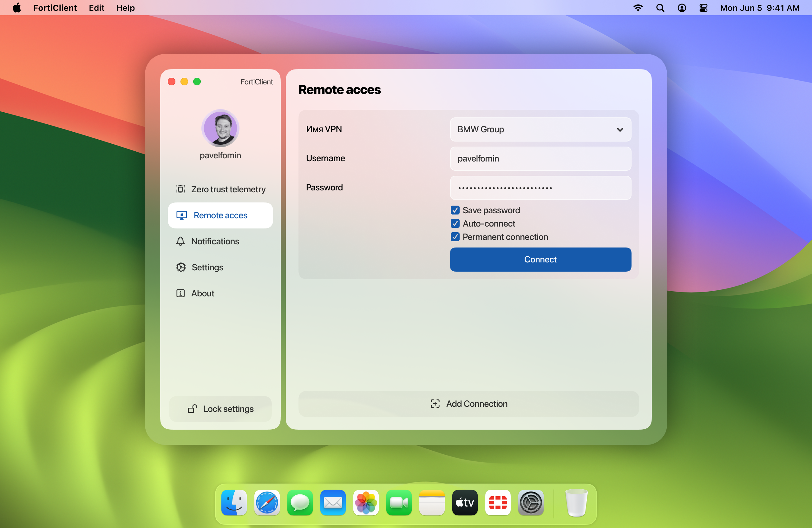
Task: Click the pavelfomin profile avatar
Action: 220,128
